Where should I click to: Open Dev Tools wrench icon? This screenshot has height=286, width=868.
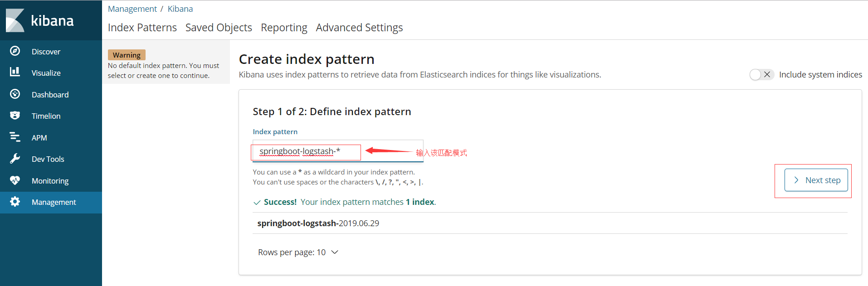(15, 159)
